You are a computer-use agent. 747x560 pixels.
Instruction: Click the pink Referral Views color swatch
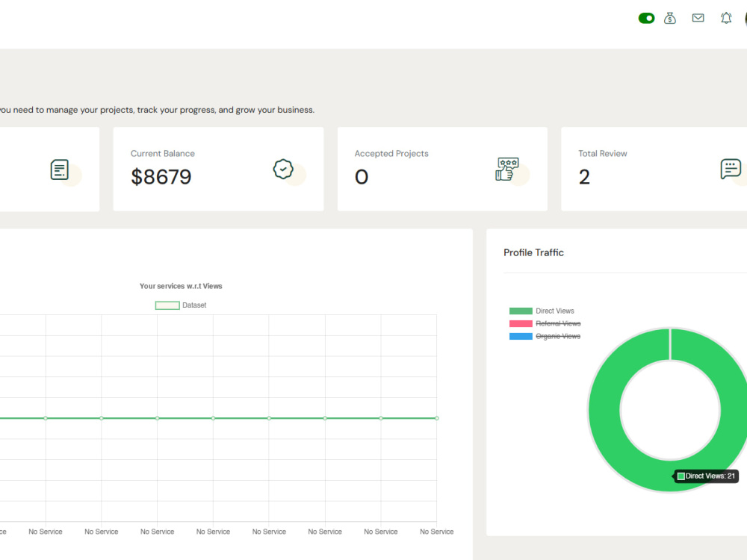tap(521, 324)
